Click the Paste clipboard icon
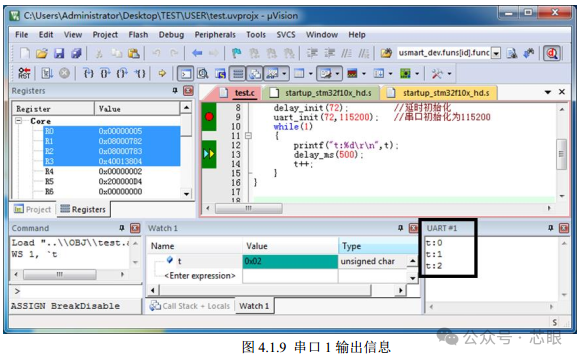 point(134,53)
